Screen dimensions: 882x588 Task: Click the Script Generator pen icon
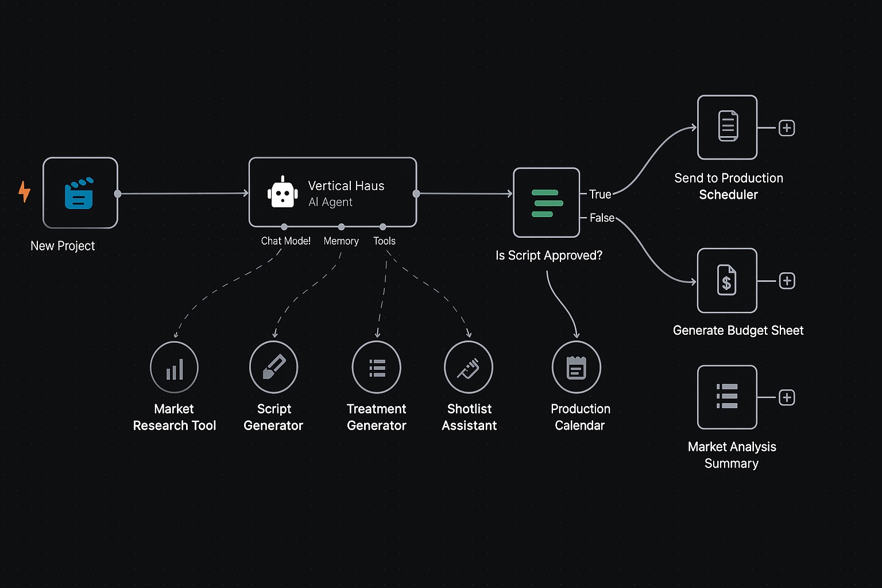[x=273, y=367]
